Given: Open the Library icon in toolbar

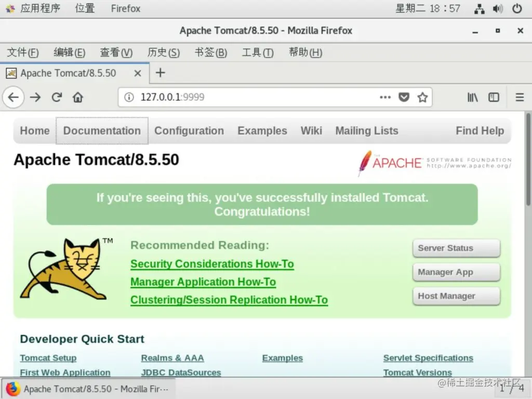Looking at the screenshot, I should [472, 97].
